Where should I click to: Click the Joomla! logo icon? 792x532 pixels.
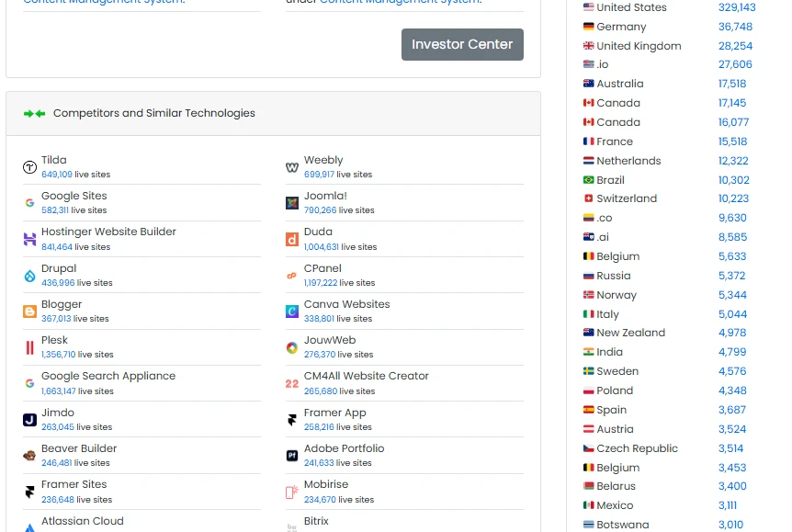click(x=293, y=203)
